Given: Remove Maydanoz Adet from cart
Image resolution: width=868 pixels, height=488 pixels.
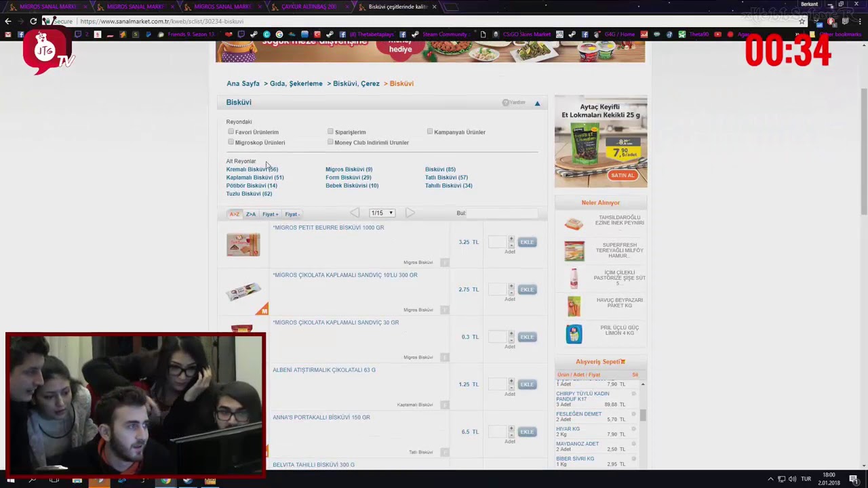Looking at the screenshot, I should (x=634, y=444).
